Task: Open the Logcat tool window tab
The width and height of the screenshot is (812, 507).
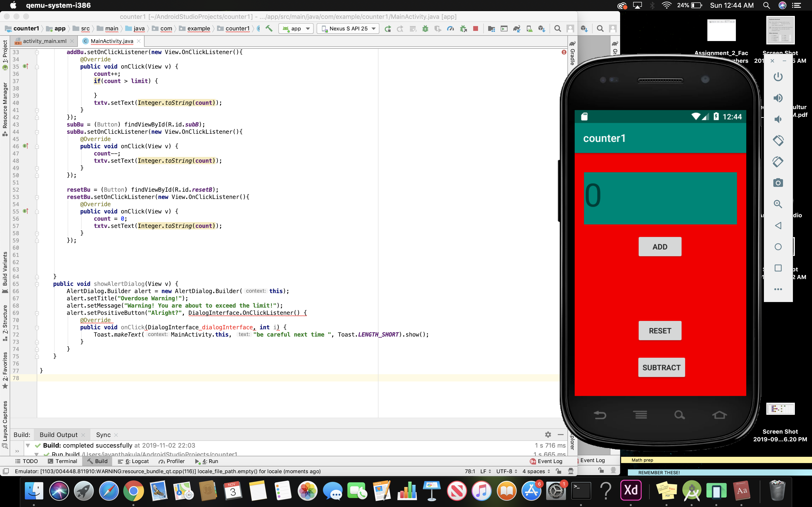Action: 134,461
